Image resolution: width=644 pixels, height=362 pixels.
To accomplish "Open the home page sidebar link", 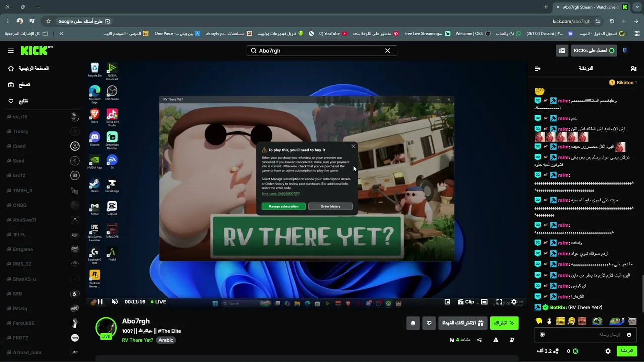I will pyautogui.click(x=28, y=68).
